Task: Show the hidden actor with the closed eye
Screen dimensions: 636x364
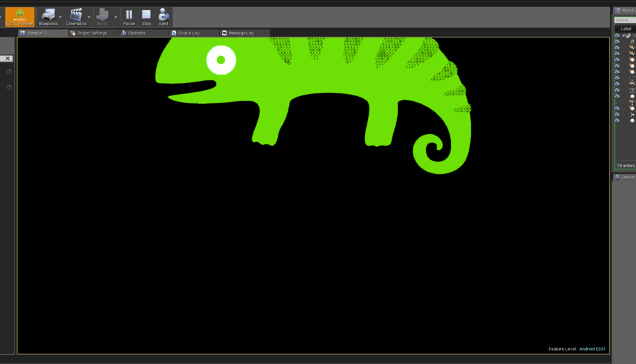Action: (618, 102)
